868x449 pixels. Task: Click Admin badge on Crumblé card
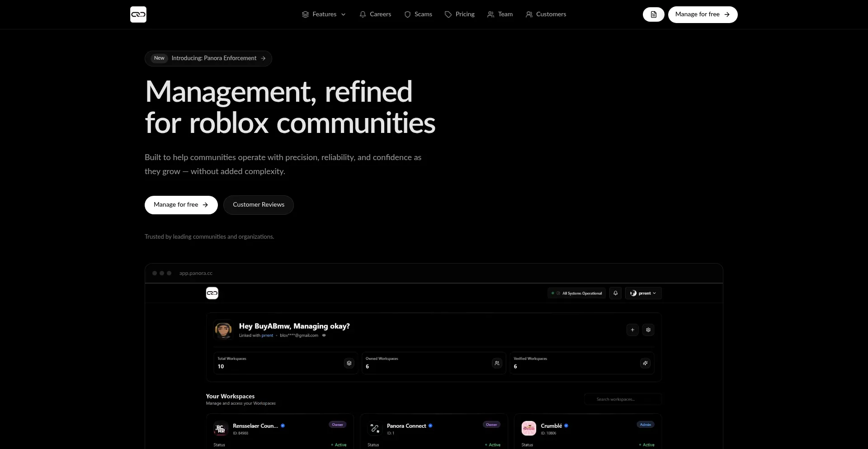646,425
